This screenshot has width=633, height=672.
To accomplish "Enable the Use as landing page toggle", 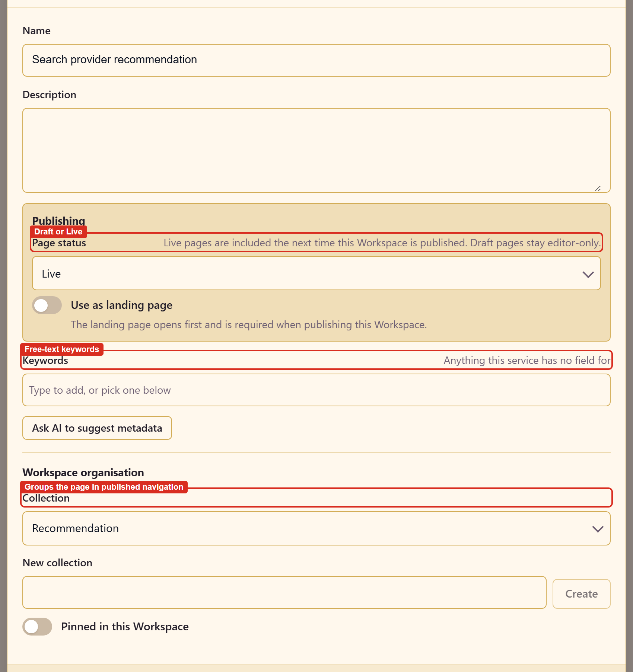I will (47, 305).
